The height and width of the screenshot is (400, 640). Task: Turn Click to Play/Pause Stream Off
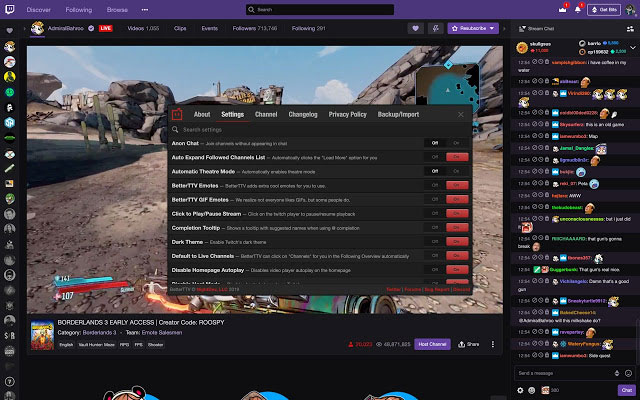tap(435, 213)
